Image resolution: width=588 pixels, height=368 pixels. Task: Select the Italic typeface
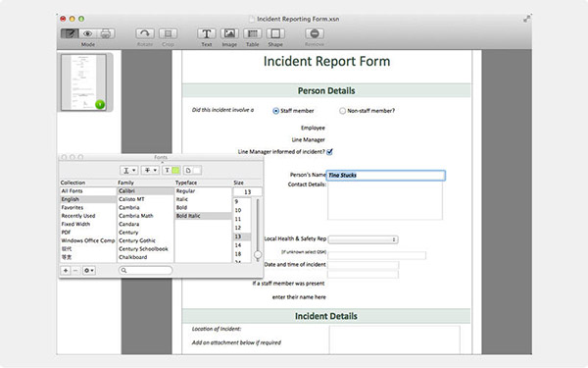203,199
